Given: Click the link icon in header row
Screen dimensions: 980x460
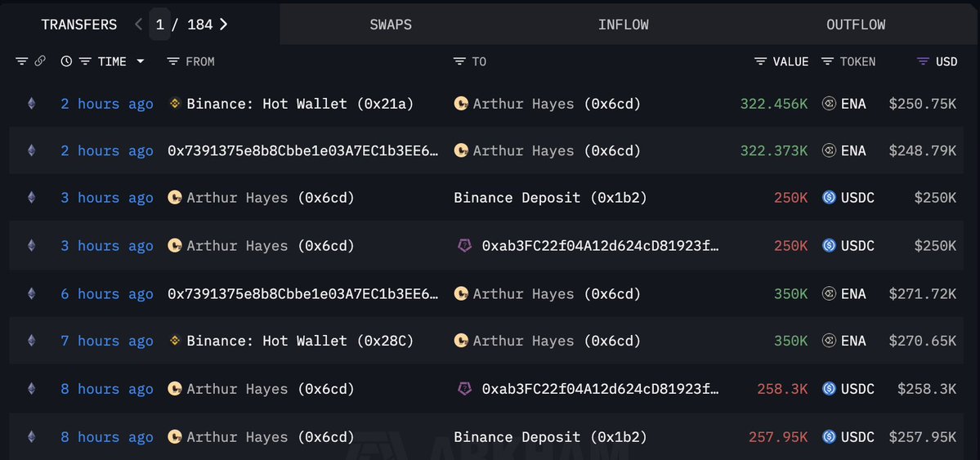Looking at the screenshot, I should [x=40, y=61].
